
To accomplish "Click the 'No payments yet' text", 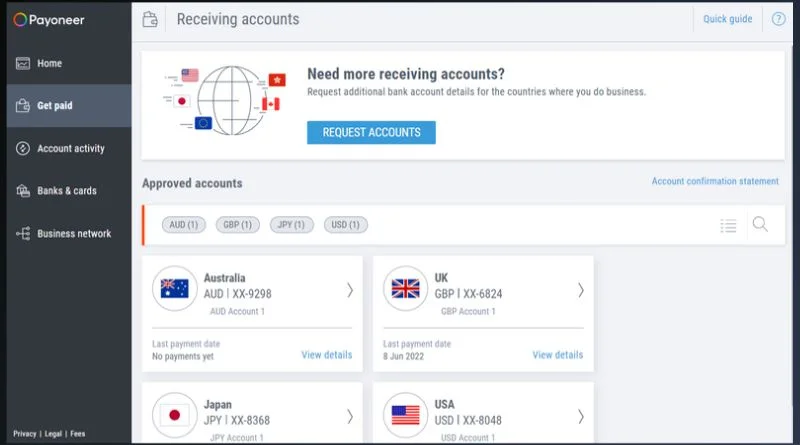I will point(183,356).
